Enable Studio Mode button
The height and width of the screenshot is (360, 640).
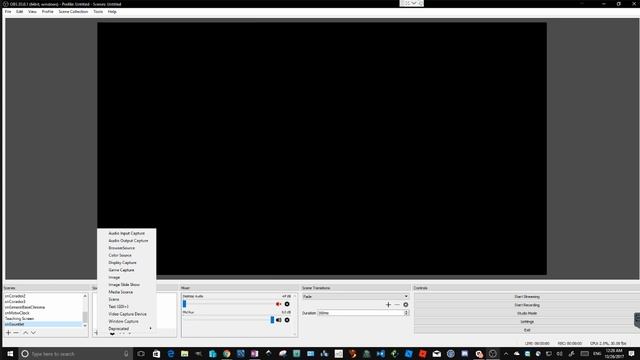[x=527, y=313]
